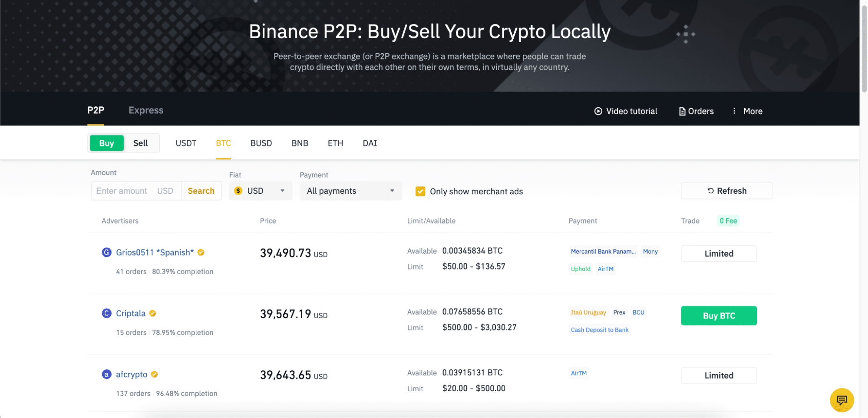
Task: Click the Orders document icon
Action: pyautogui.click(x=682, y=112)
